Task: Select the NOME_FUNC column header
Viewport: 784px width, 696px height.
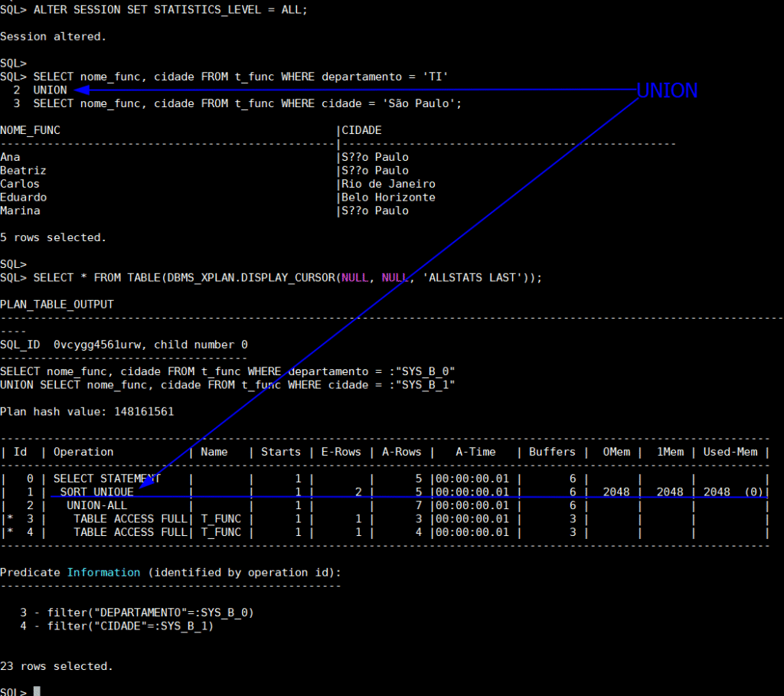Action: tap(30, 130)
